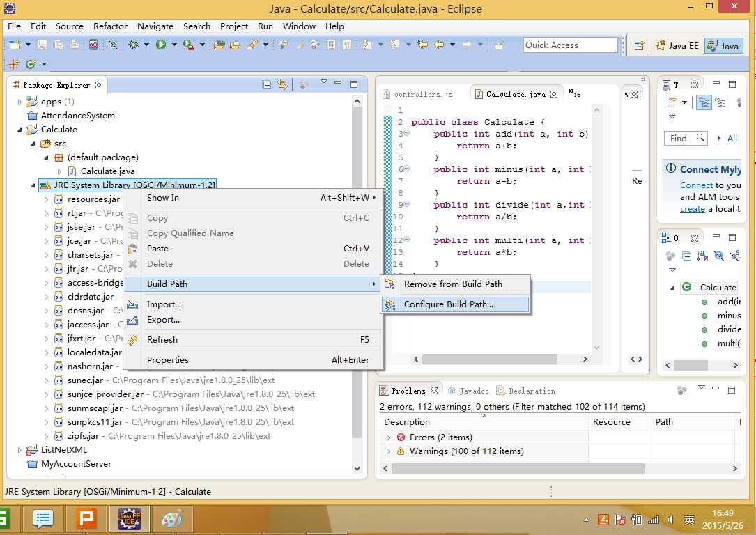Toggle Scheduled view in Task List
The image size is (756, 535).
(x=720, y=102)
